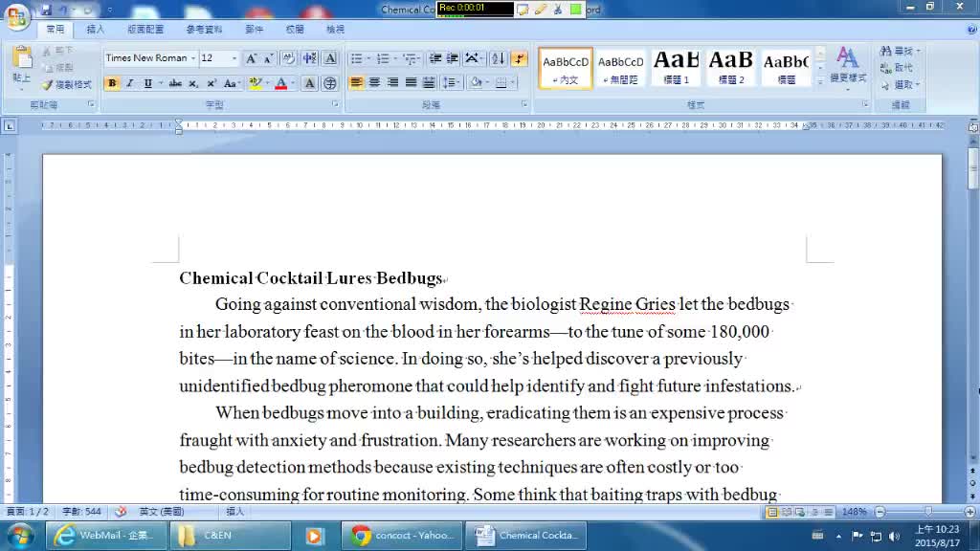
Task: Open Word Help with the question mark icon
Action: (x=972, y=30)
